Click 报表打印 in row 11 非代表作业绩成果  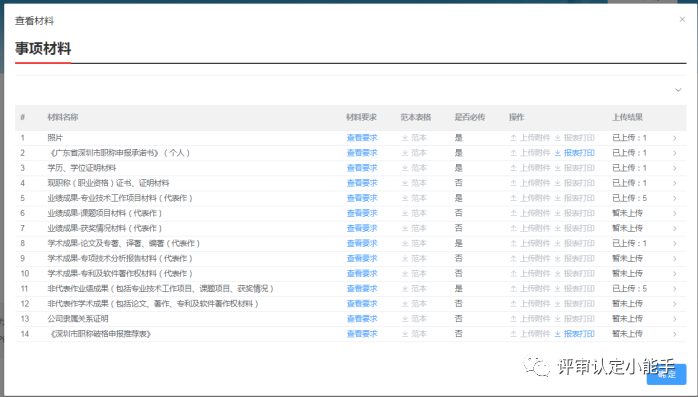[x=574, y=288]
